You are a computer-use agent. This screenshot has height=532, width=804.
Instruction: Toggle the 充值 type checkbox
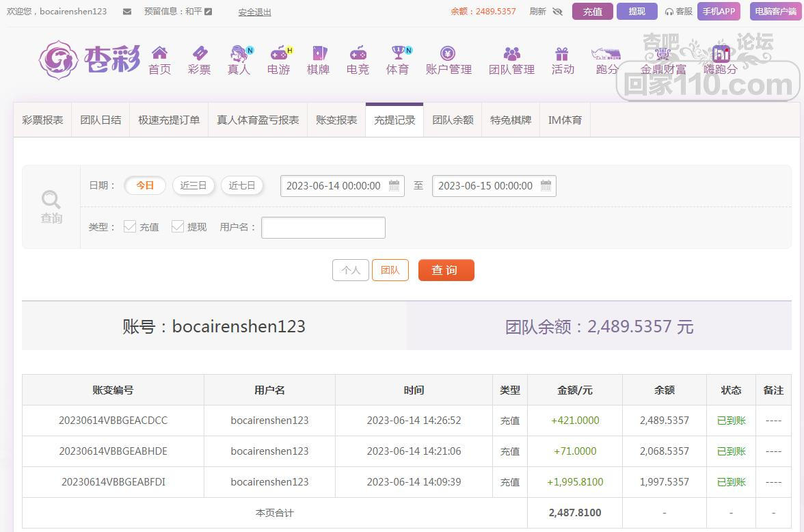(x=130, y=226)
